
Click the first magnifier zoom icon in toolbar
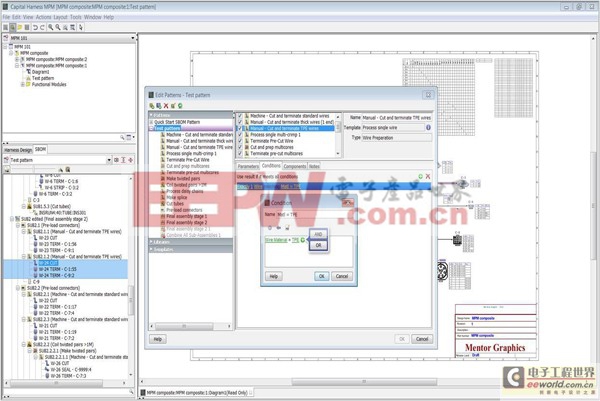tap(50, 27)
